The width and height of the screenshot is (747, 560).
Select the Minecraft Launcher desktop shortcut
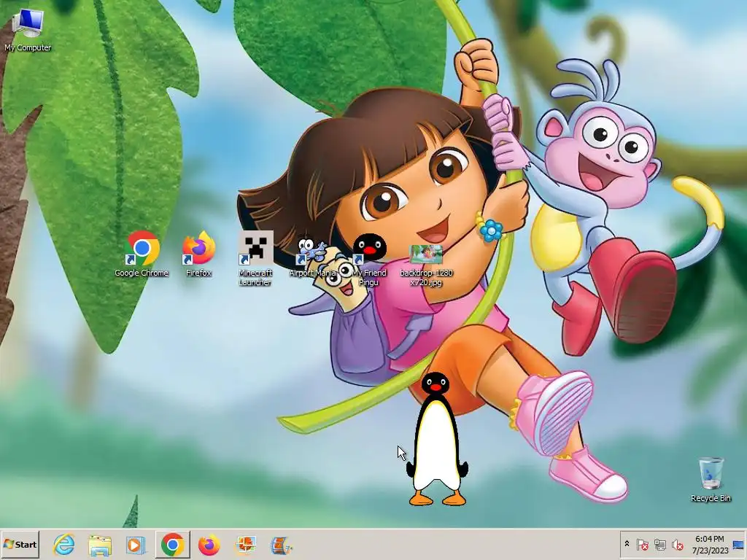[x=256, y=259]
